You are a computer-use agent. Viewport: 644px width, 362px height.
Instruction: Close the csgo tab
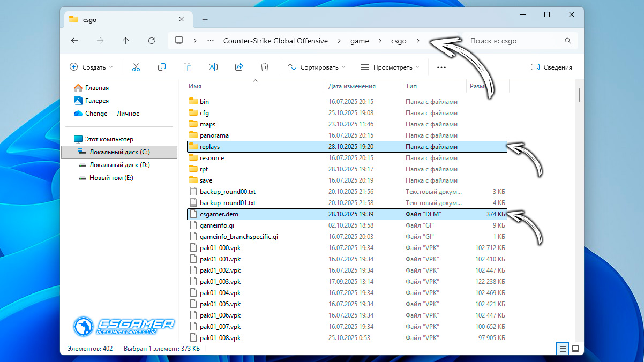point(182,19)
